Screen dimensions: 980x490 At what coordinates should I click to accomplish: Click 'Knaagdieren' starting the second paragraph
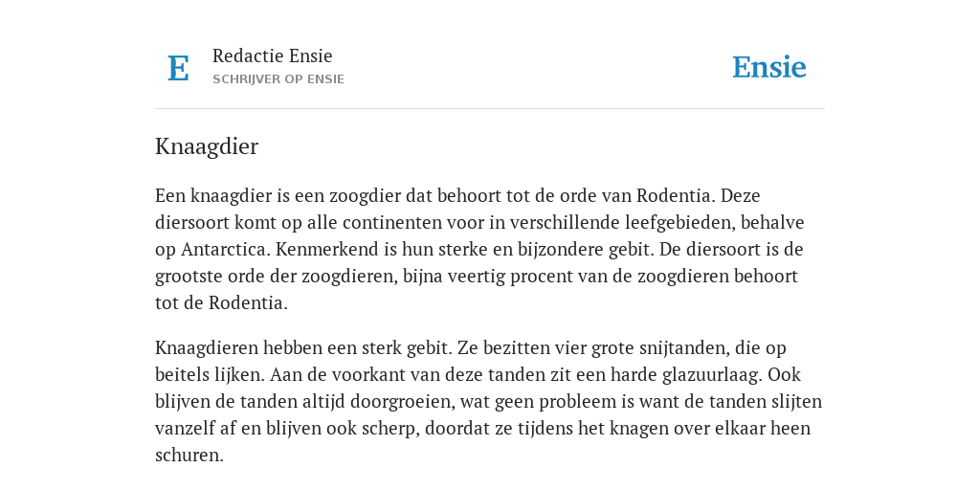207,347
